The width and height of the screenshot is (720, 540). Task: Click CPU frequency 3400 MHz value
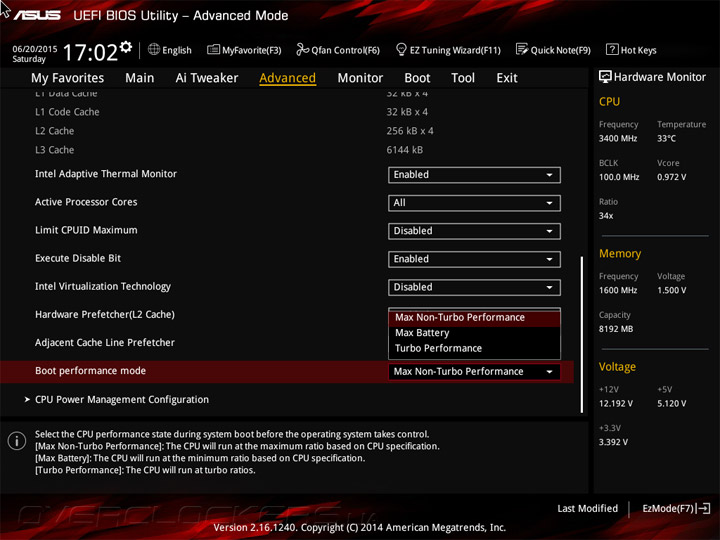618,138
